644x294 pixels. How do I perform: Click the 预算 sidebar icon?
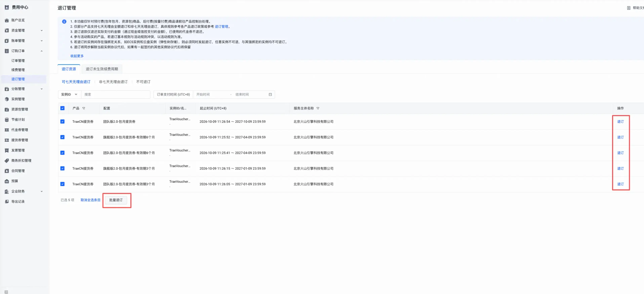click(7, 181)
